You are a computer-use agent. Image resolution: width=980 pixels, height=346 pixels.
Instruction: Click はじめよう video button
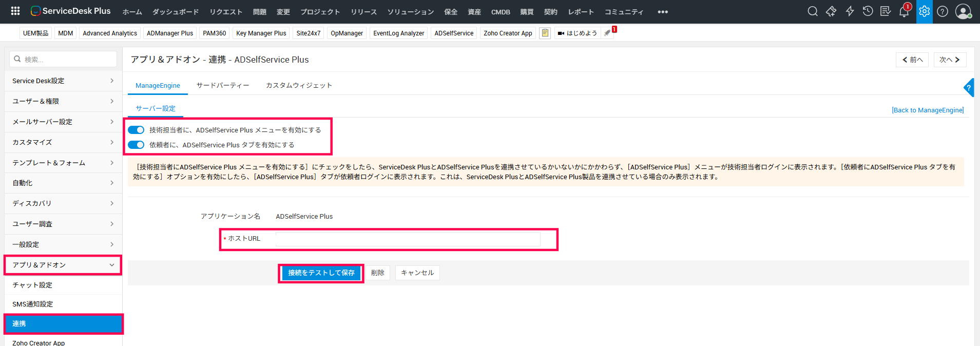coord(578,33)
